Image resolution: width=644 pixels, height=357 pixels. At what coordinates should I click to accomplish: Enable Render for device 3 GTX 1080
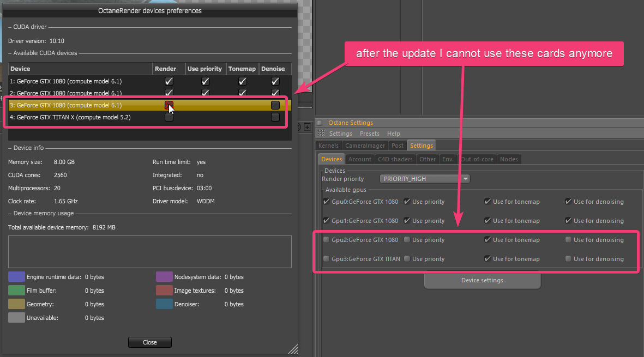pos(169,105)
